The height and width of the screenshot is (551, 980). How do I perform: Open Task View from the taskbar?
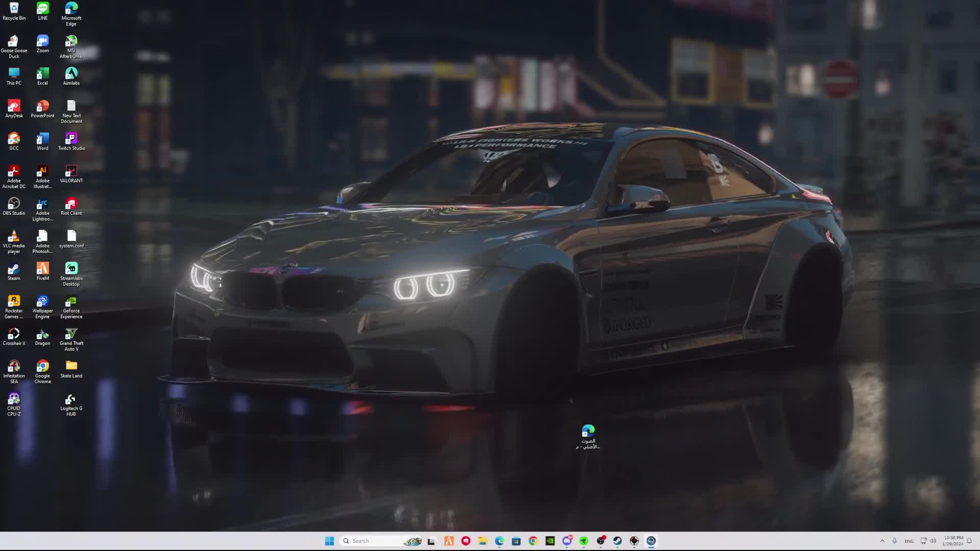pyautogui.click(x=431, y=541)
